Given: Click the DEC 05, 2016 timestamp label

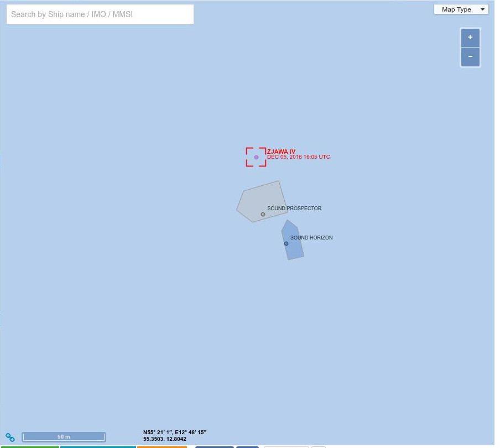Looking at the screenshot, I should 299,157.
